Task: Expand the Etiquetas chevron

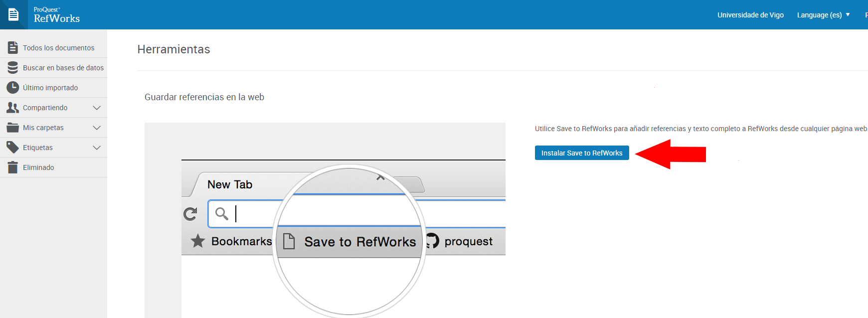Action: tap(97, 148)
